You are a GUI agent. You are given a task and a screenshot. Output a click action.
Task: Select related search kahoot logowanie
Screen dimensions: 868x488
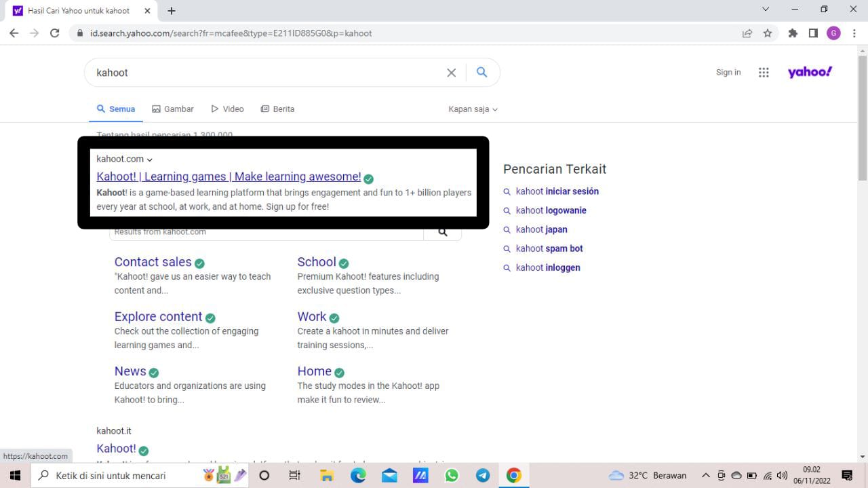551,210
